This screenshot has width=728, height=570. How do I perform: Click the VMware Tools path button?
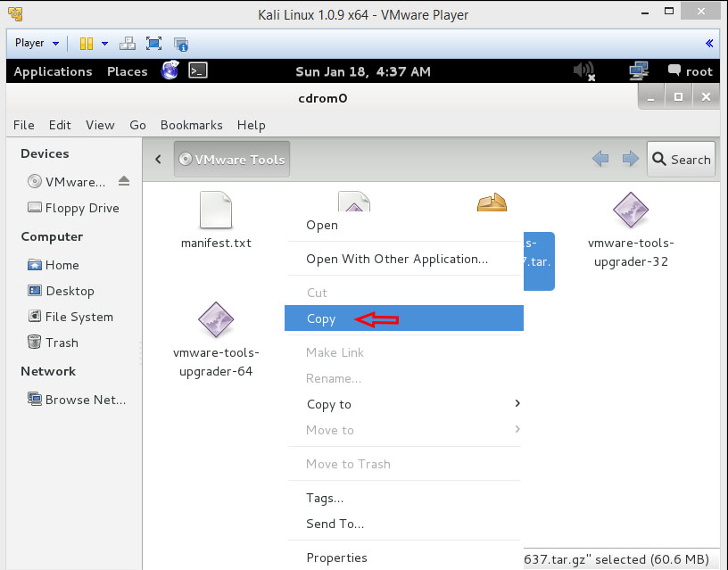[x=232, y=159]
